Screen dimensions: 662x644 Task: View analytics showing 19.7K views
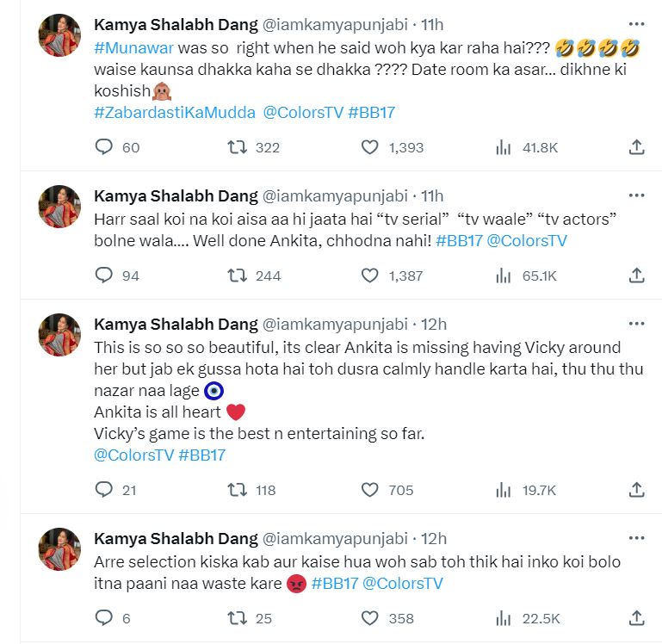[x=504, y=490]
